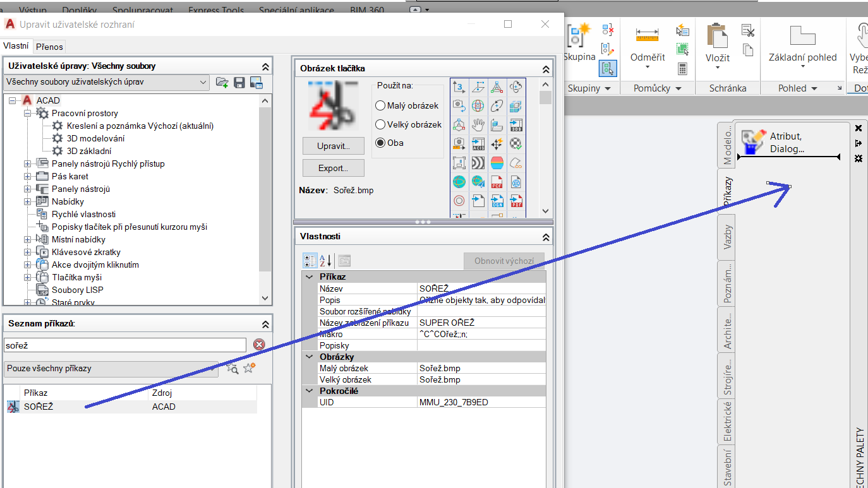Screen dimensions: 868x488
Task: Click the cut scissors icon in Schránka
Action: click(x=748, y=30)
